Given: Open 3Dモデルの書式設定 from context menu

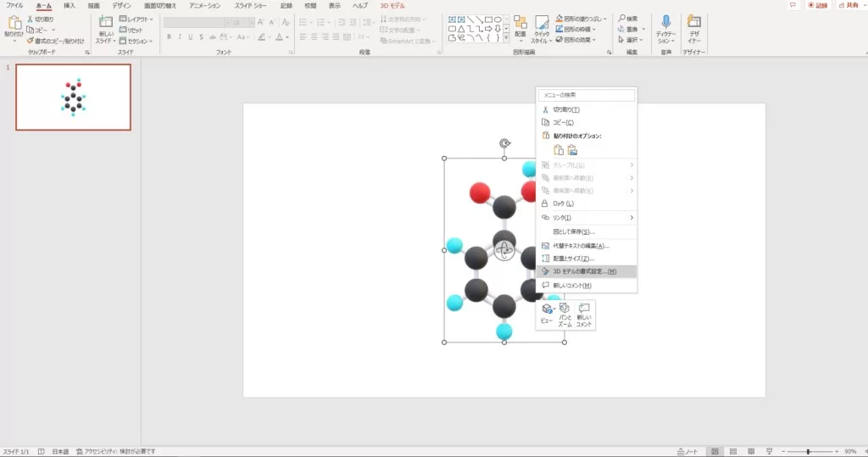Looking at the screenshot, I should [584, 271].
